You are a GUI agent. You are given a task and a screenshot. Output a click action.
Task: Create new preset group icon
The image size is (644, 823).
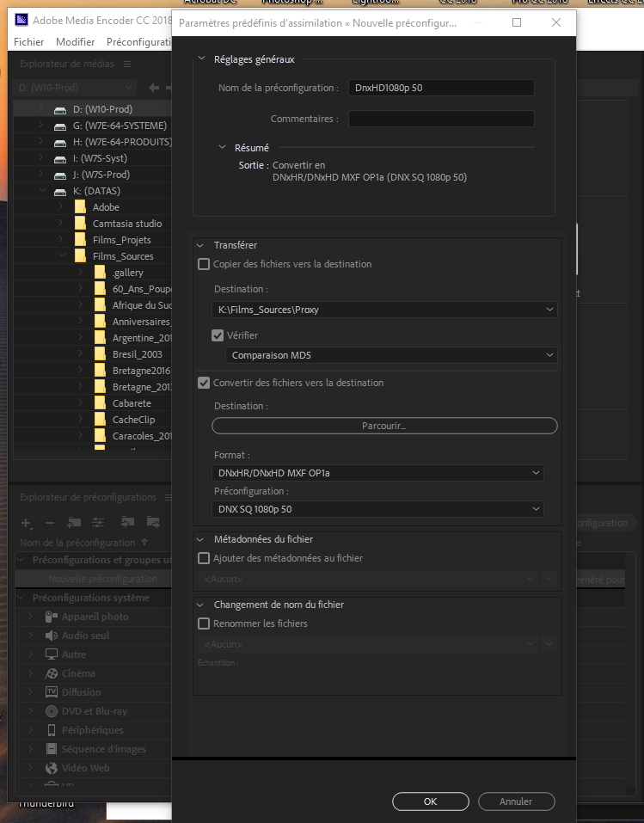click(x=74, y=522)
